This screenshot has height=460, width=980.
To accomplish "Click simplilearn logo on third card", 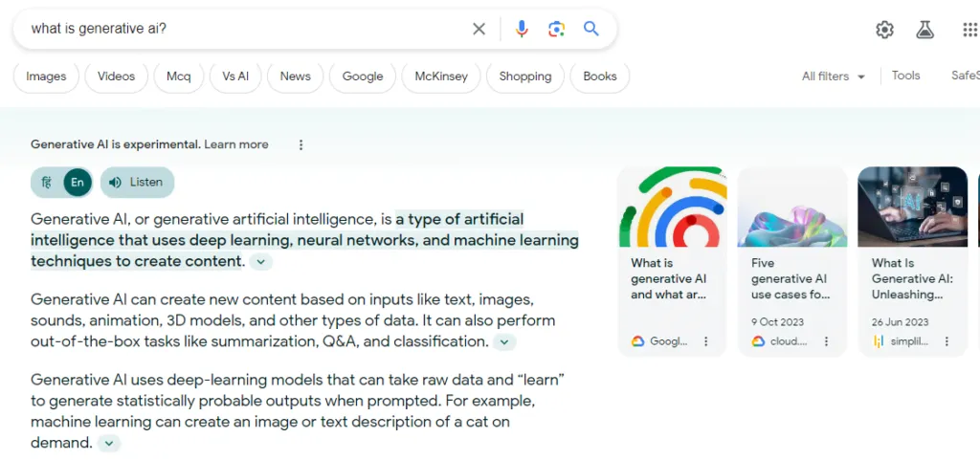I will (x=879, y=341).
